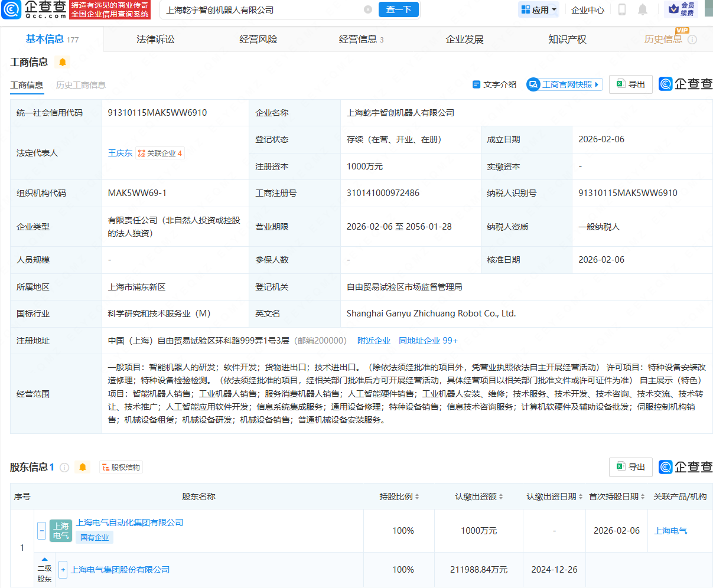Viewport: 713px width, 588px height.
Task: Click the 文字介绍 text introduction icon
Action: (477, 84)
